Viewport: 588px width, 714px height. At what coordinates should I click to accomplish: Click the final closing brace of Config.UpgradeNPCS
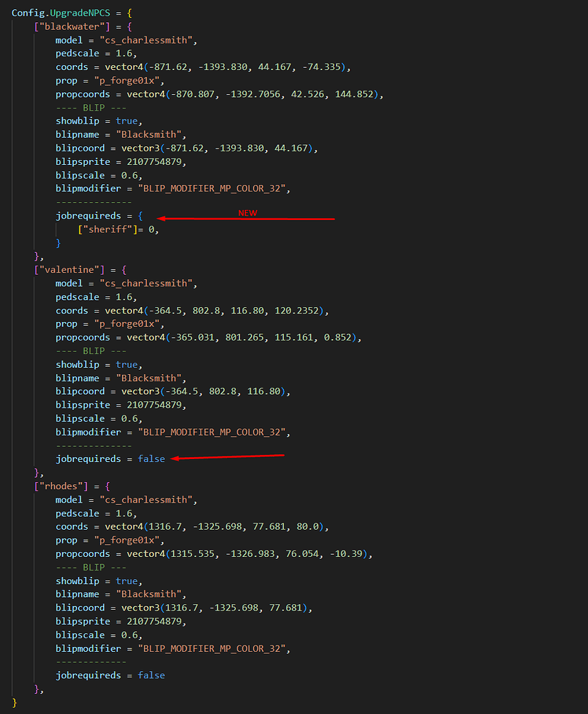pyautogui.click(x=15, y=703)
